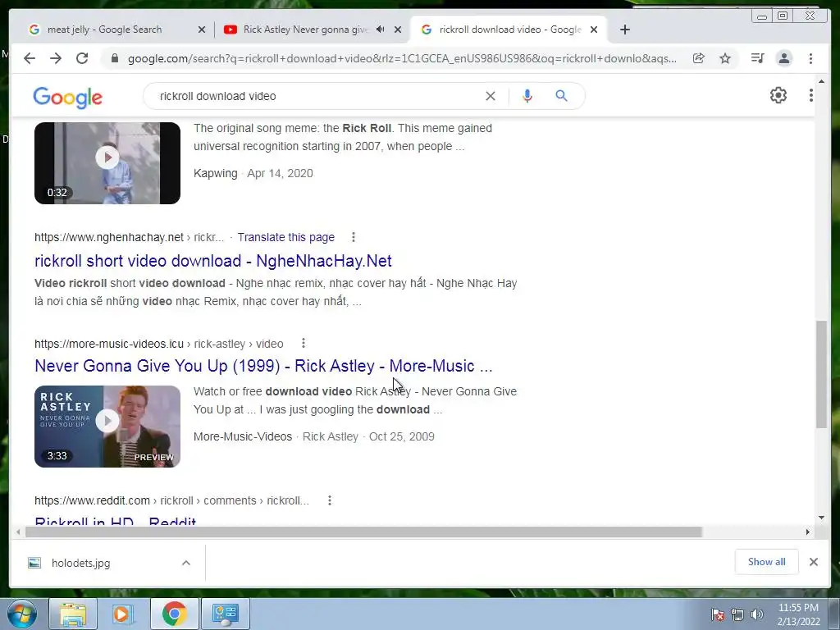840x630 pixels.
Task: Open a new browser tab
Action: click(x=624, y=30)
